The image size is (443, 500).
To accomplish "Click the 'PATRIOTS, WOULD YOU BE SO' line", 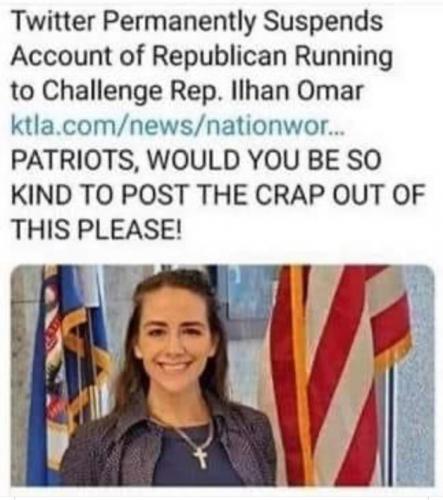I will (196, 161).
